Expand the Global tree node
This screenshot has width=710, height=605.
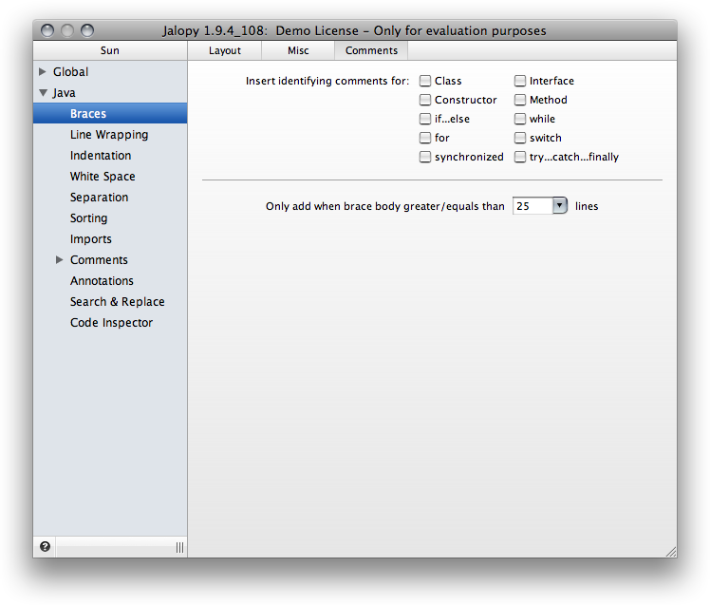(43, 72)
